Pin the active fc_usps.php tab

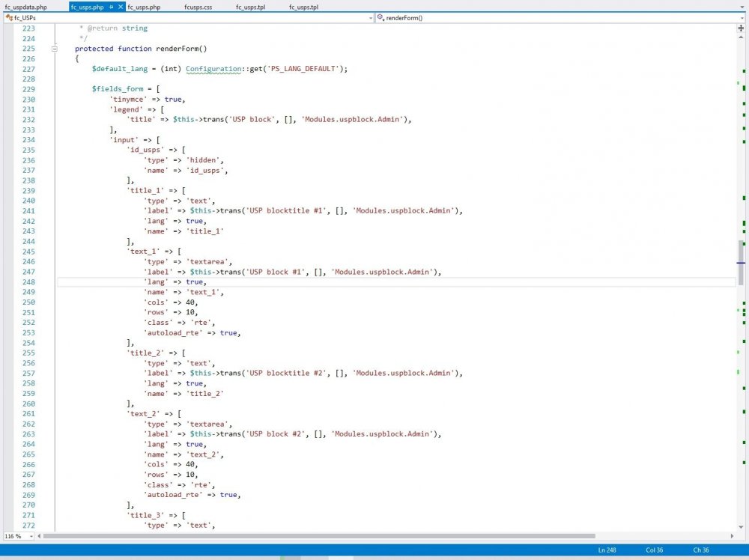click(x=111, y=7)
